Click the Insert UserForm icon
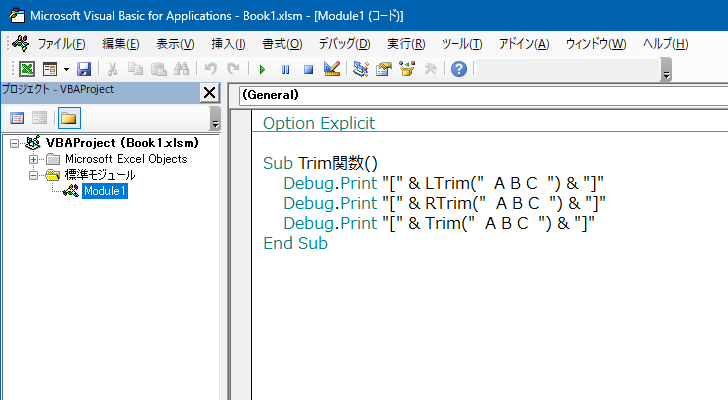This screenshot has width=728, height=400. (50, 69)
